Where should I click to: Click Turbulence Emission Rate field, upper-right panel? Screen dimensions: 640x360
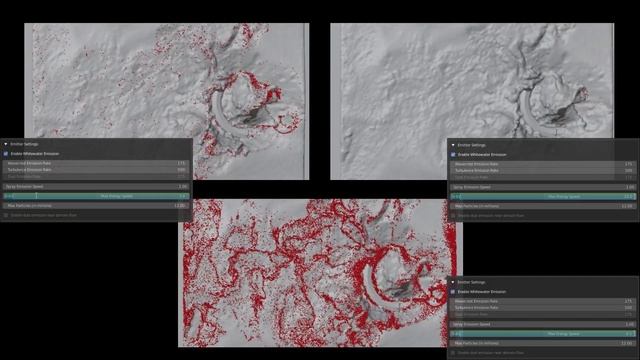(x=543, y=171)
